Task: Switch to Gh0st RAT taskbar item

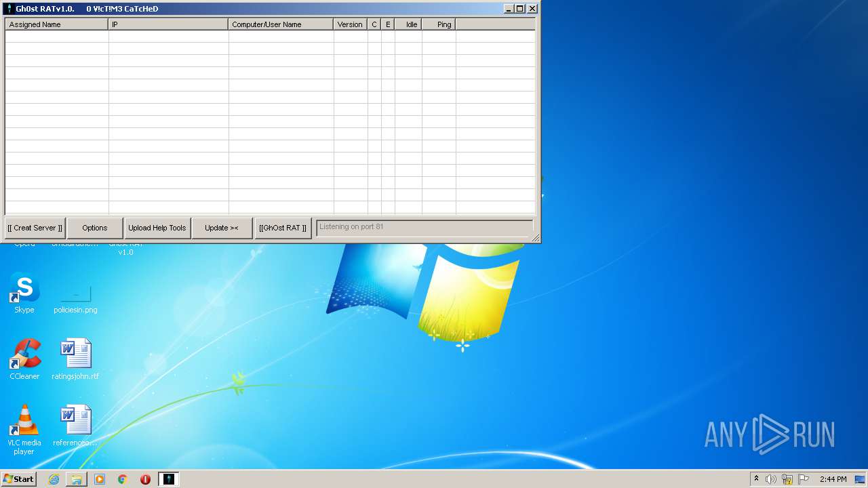Action: (168, 479)
